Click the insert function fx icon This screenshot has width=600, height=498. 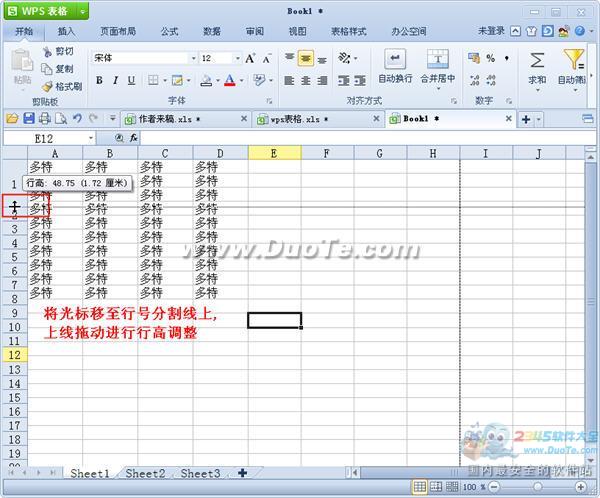133,138
